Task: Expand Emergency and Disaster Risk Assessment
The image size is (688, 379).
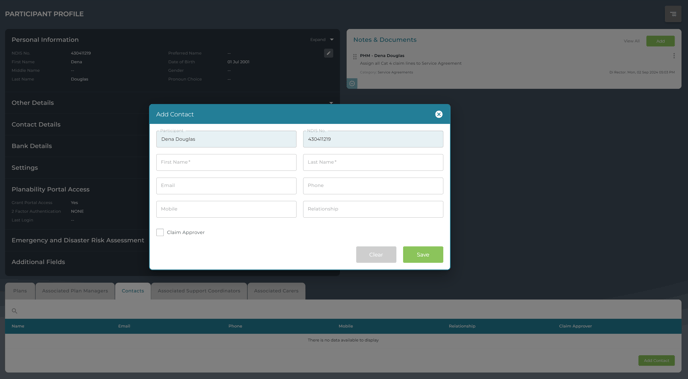Action: tap(78, 240)
